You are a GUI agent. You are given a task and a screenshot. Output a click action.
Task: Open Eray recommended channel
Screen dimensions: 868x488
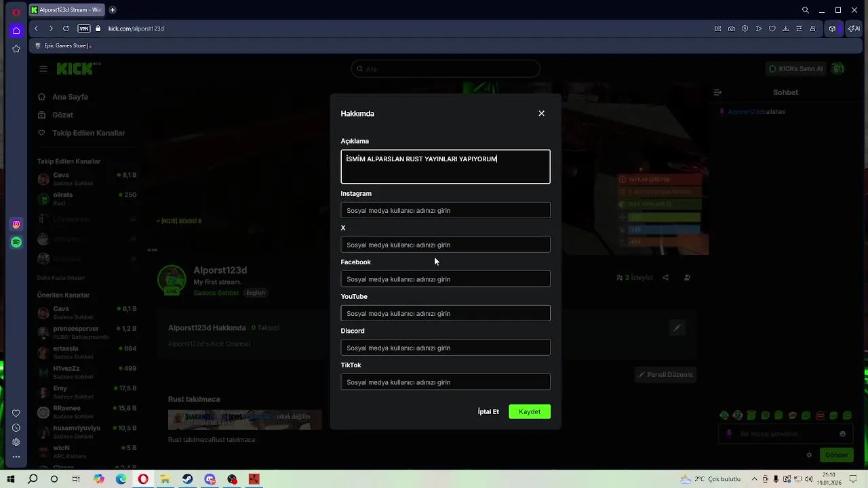[x=87, y=392]
